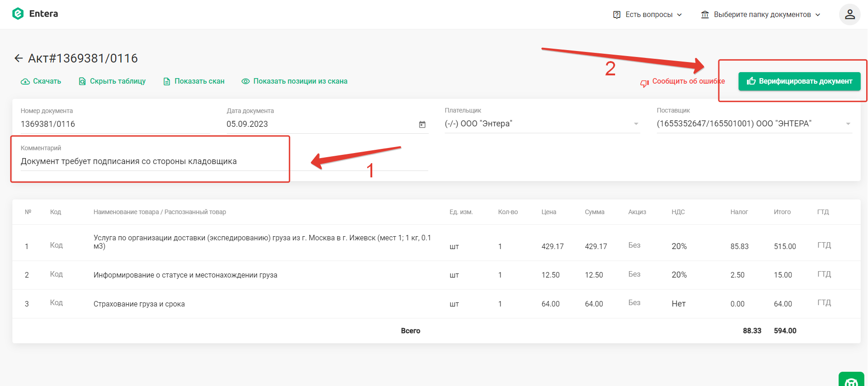Click ГТД cell in row 2
868x386 pixels.
pyautogui.click(x=824, y=274)
